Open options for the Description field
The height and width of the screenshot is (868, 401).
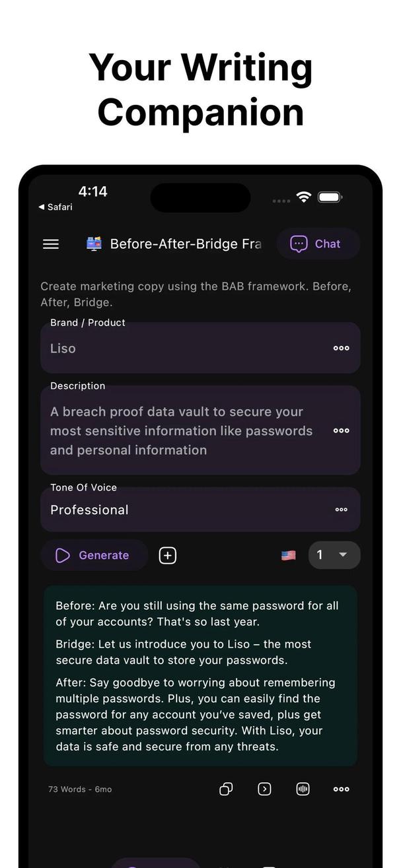(341, 430)
